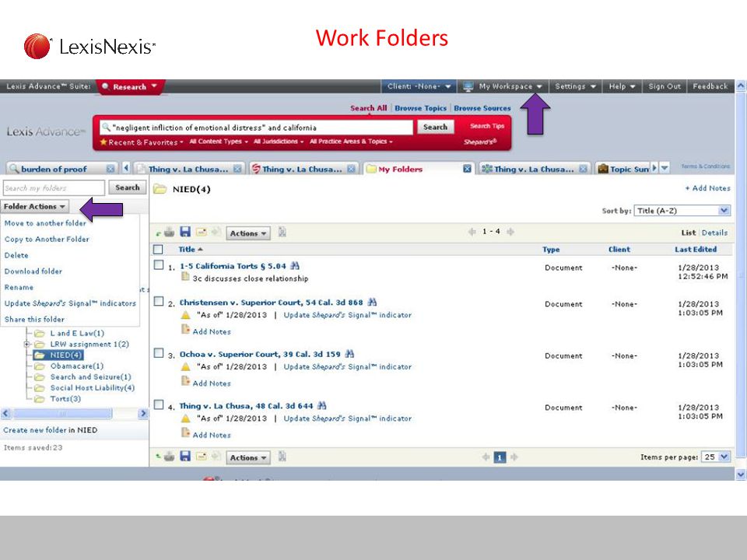Screen dimensions: 747x560
Task: Click yellow Shepard's warning triangle under Christensen
Action: click(x=186, y=315)
